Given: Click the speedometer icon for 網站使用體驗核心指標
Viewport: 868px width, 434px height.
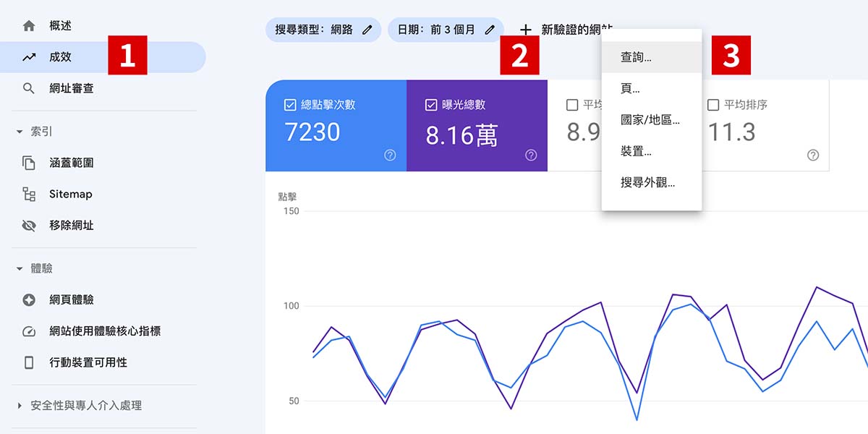Looking at the screenshot, I should 29,331.
